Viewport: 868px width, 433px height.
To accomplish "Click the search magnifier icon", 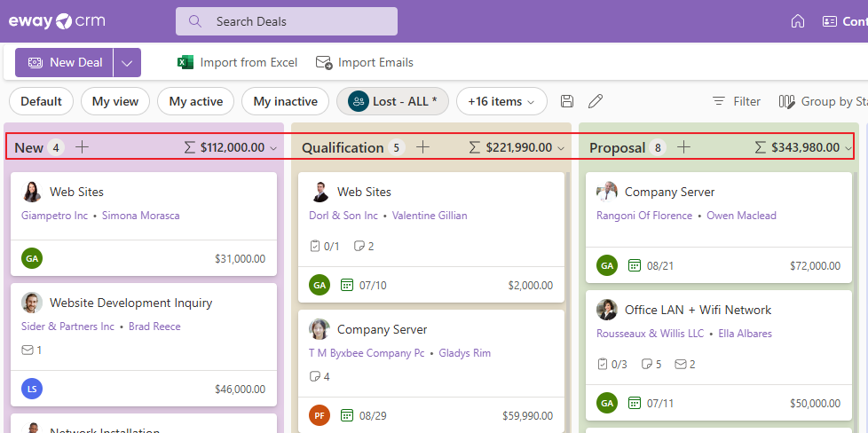I will (195, 21).
